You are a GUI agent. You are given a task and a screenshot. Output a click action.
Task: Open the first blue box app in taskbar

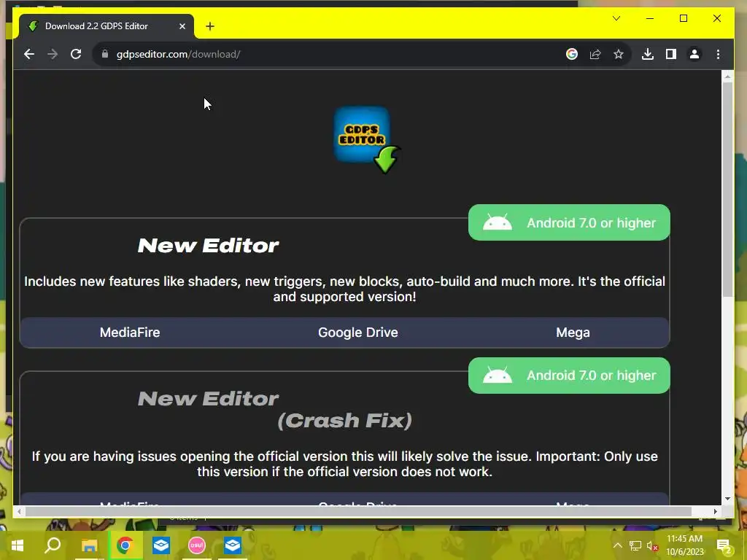pos(161,545)
